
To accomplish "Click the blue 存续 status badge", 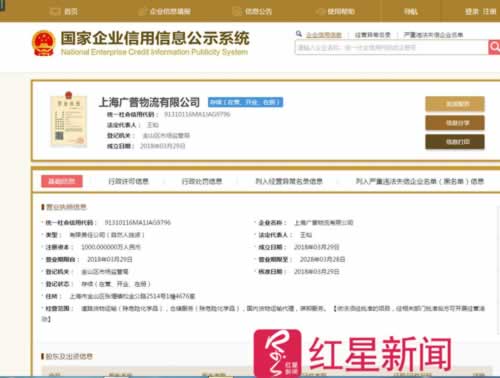I will [x=246, y=102].
